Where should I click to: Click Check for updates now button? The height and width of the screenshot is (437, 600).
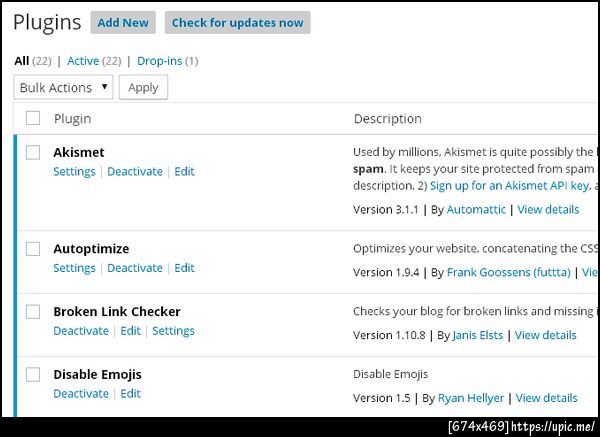coord(237,23)
